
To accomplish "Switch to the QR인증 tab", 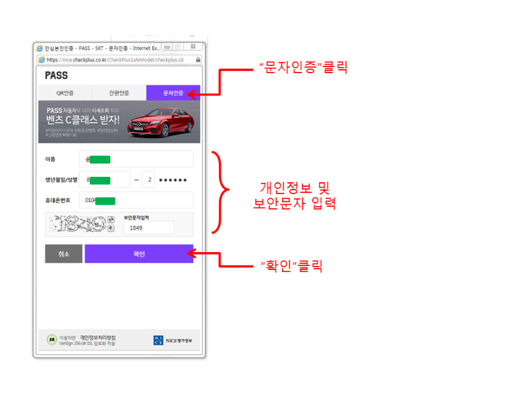I will [x=65, y=93].
